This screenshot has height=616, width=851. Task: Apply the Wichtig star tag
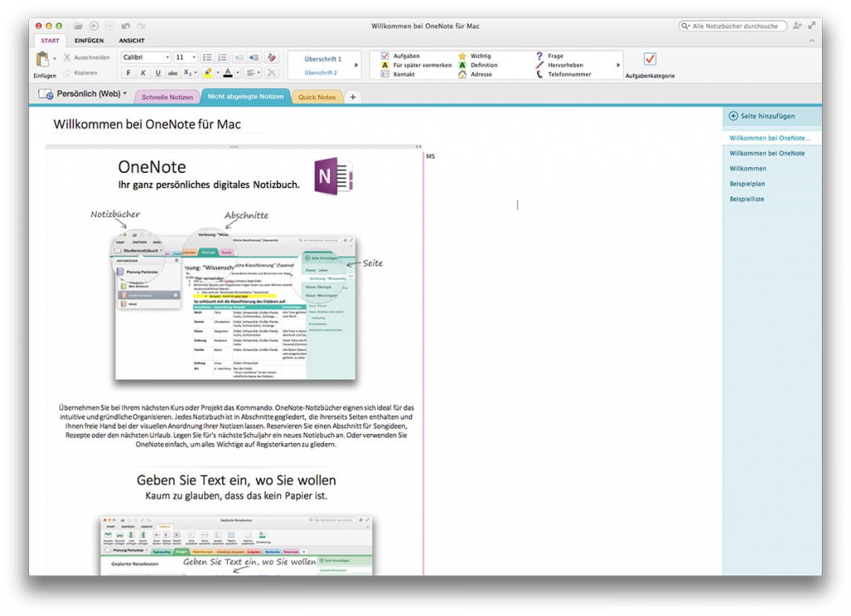coord(462,56)
